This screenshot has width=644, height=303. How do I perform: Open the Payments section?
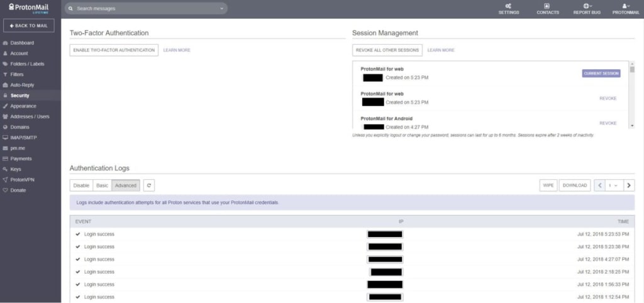21,158
